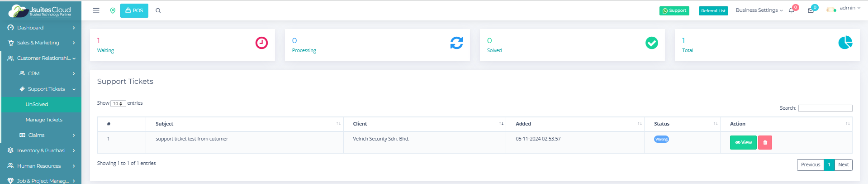View the support ticket details
The height and width of the screenshot is (184, 868).
[743, 142]
